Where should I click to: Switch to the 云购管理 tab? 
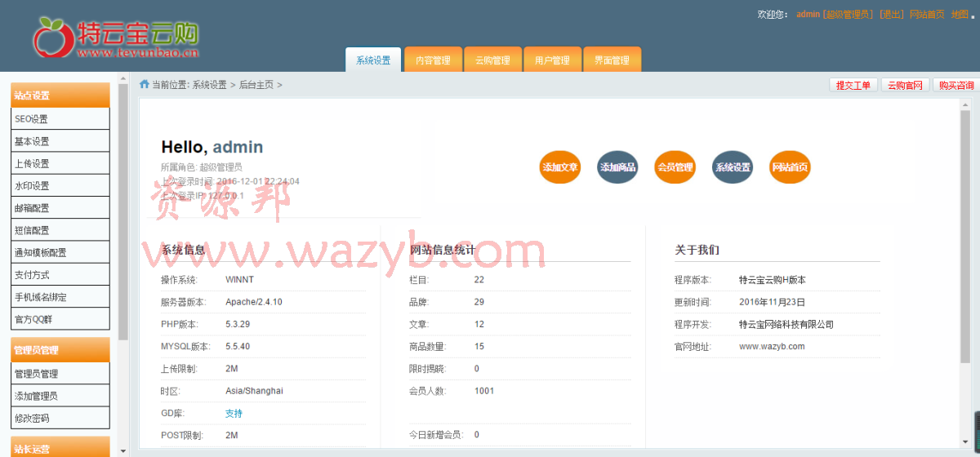coord(492,60)
